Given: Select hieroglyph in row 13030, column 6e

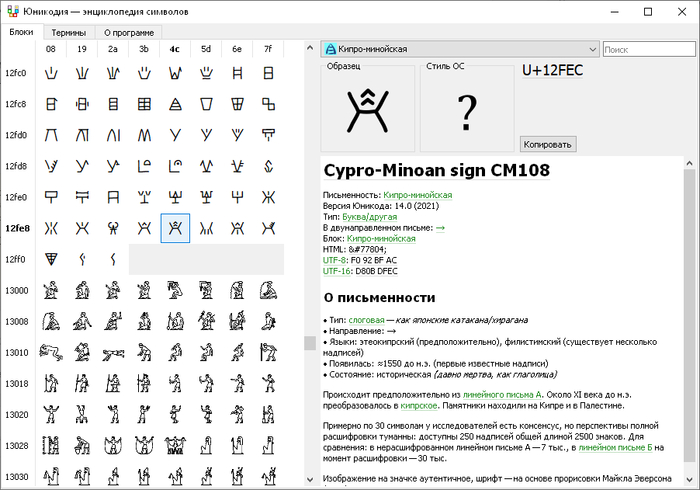Looking at the screenshot, I should point(237,476).
